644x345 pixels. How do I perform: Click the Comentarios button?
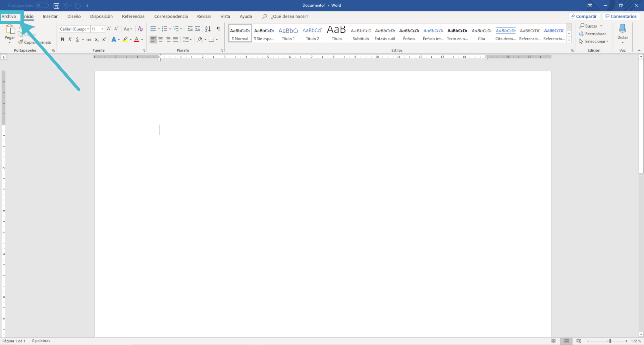click(x=621, y=16)
